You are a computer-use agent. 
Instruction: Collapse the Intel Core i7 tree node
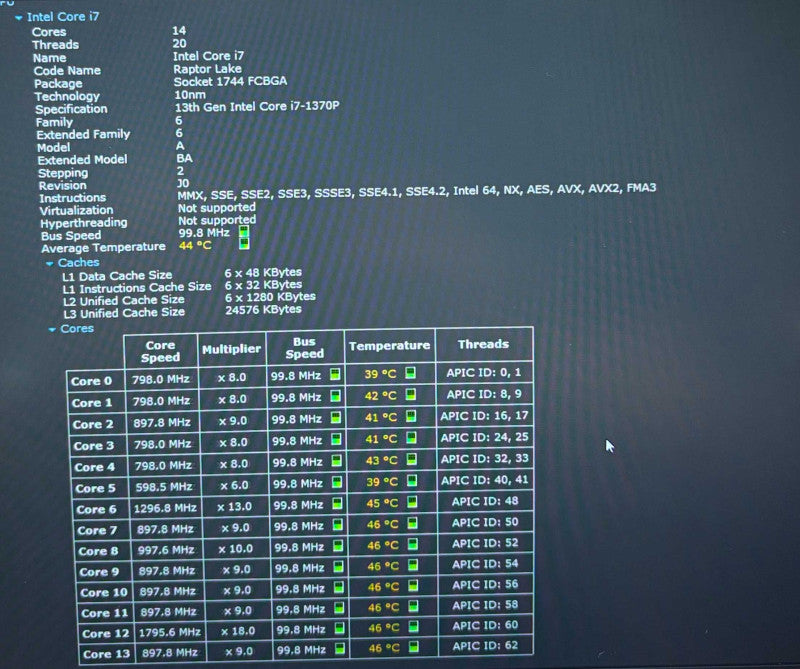18,18
